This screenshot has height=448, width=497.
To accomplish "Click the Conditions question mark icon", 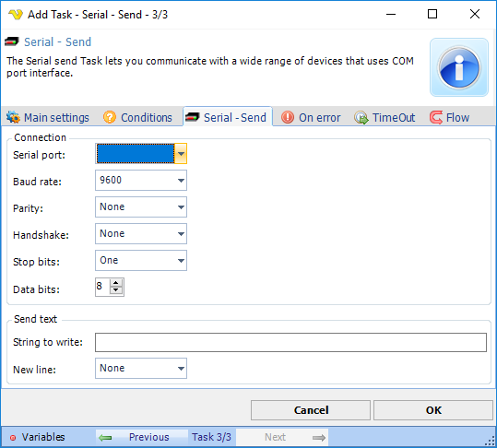I will click(x=110, y=117).
